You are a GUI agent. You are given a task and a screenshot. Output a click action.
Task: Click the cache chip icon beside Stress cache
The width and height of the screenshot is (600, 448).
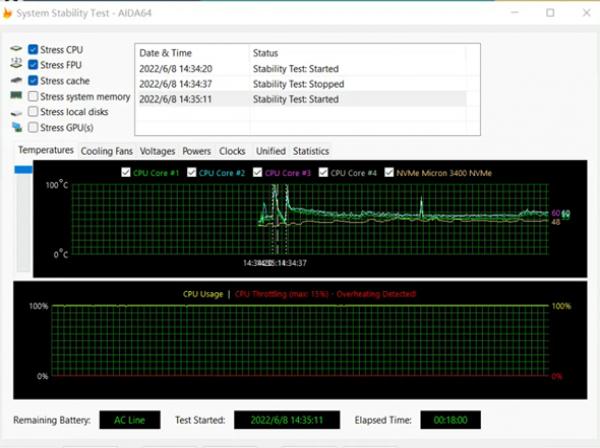tap(16, 80)
